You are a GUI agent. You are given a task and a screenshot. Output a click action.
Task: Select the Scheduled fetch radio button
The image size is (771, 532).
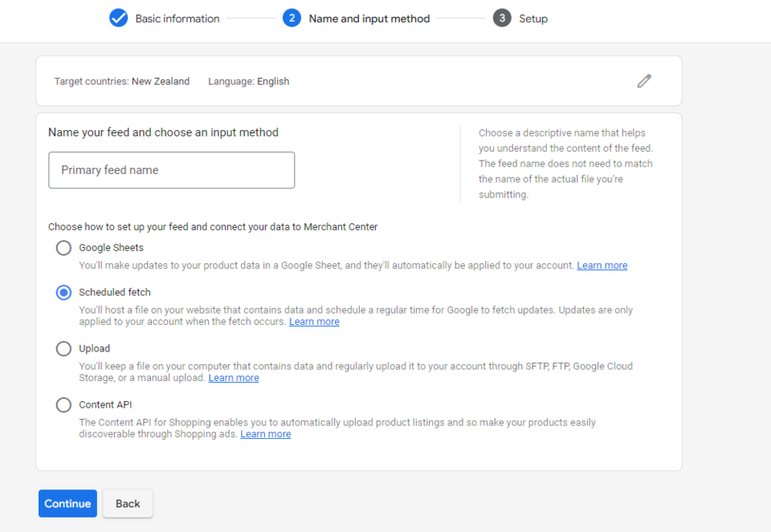63,293
